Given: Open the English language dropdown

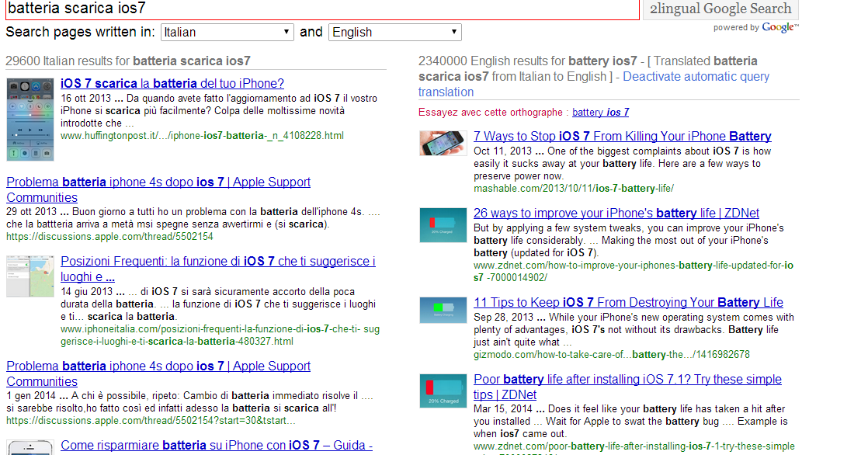Looking at the screenshot, I should click(x=394, y=32).
